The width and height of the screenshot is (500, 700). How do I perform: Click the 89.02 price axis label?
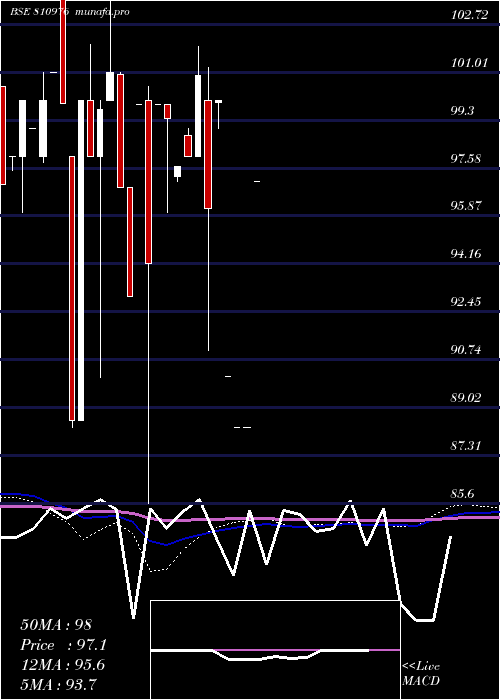466,397
